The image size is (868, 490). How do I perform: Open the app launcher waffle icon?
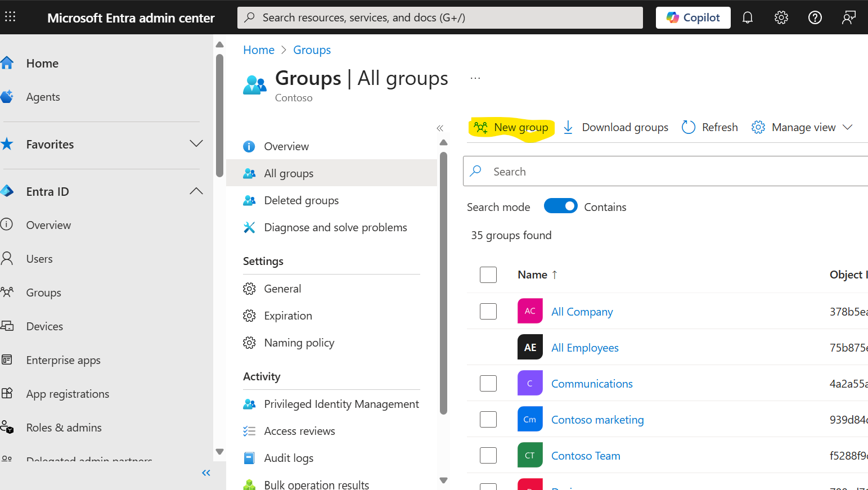click(10, 17)
